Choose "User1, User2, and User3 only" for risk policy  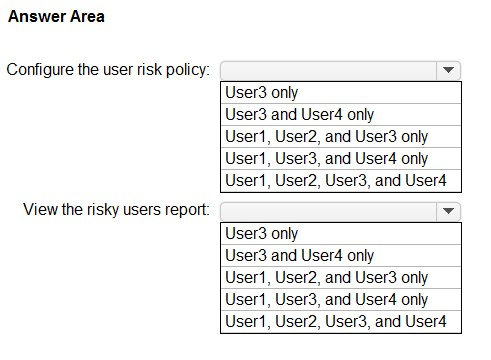[341, 136]
